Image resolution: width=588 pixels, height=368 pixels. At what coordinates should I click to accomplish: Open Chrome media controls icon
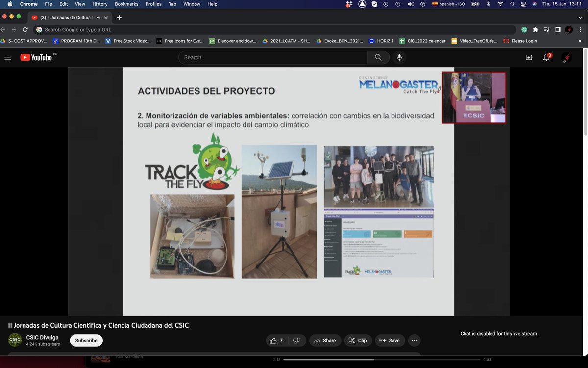[x=547, y=30]
